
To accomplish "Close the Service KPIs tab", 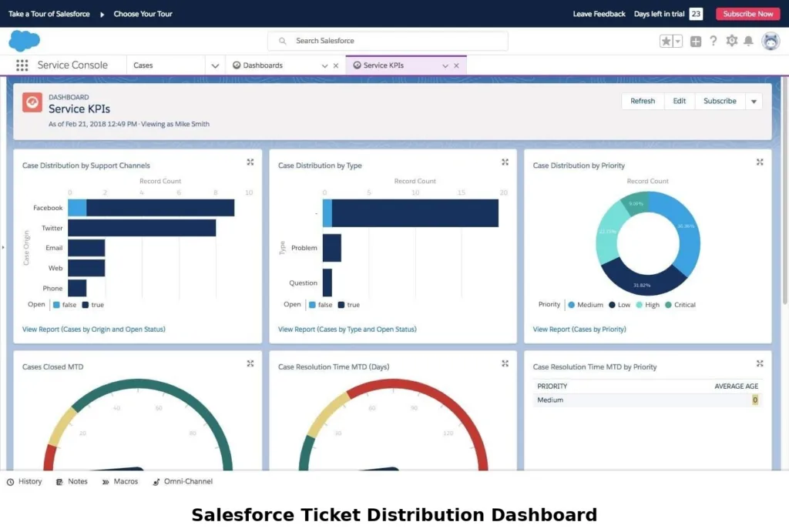I will [456, 66].
